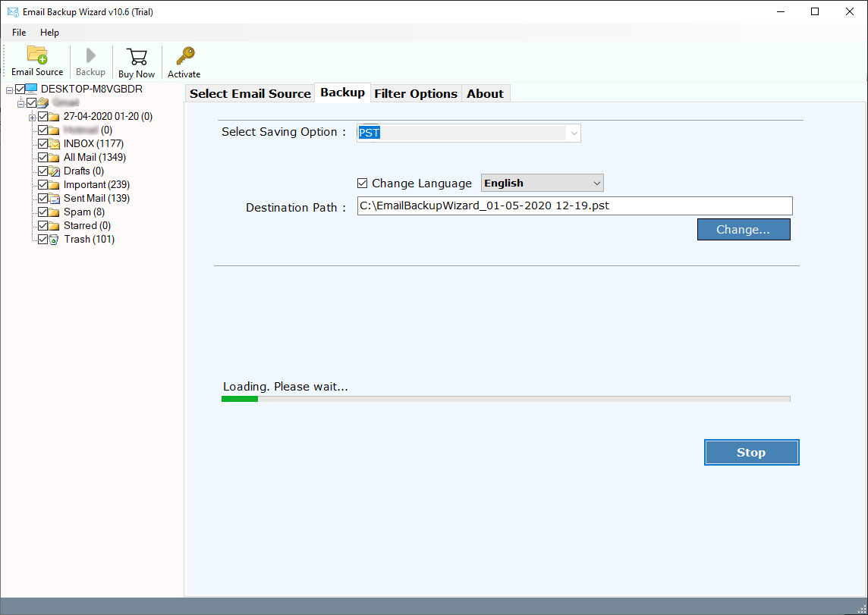
Task: Click the INBOX envelope folder icon
Action: pos(54,144)
